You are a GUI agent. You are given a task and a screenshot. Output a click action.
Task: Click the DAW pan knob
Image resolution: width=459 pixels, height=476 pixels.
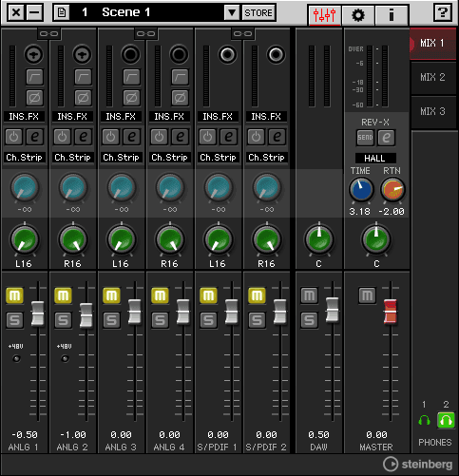319,239
